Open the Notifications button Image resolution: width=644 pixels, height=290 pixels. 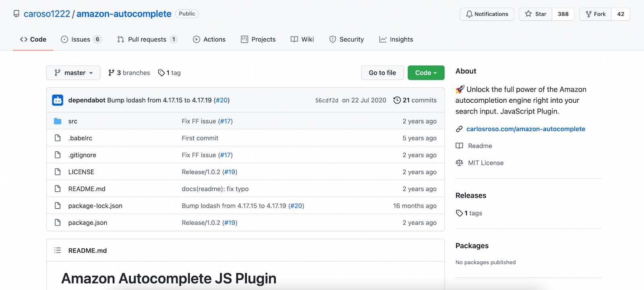point(487,14)
